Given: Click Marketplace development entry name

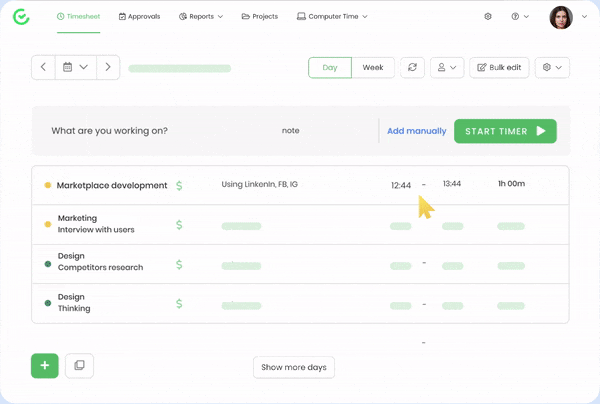Looking at the screenshot, I should (112, 186).
